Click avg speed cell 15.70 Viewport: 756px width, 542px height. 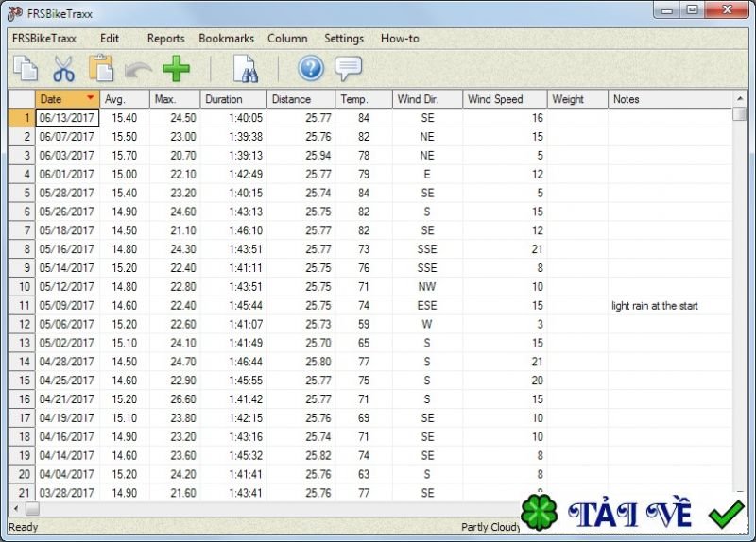click(125, 155)
